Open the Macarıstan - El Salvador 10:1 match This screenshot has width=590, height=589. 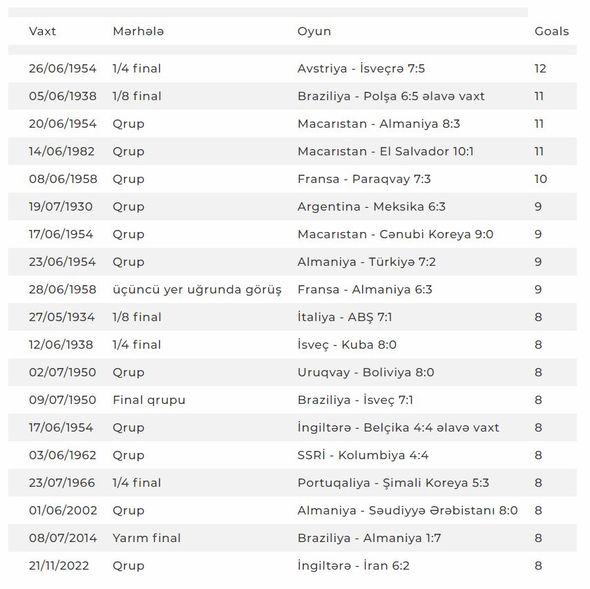pos(386,151)
